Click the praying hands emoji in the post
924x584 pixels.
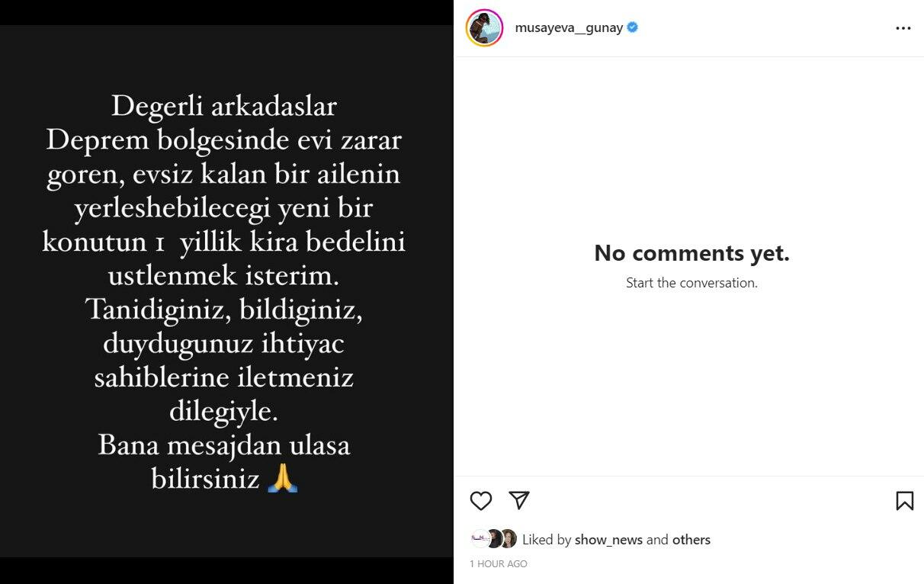click(282, 480)
